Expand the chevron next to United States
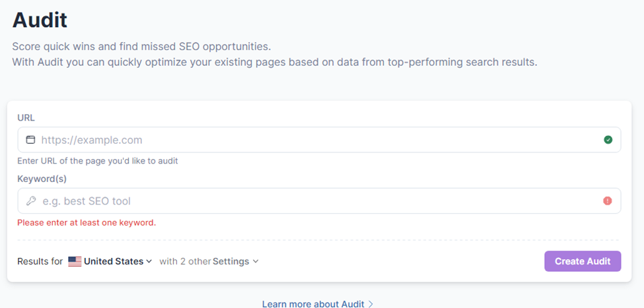The image size is (644, 308). (x=149, y=261)
